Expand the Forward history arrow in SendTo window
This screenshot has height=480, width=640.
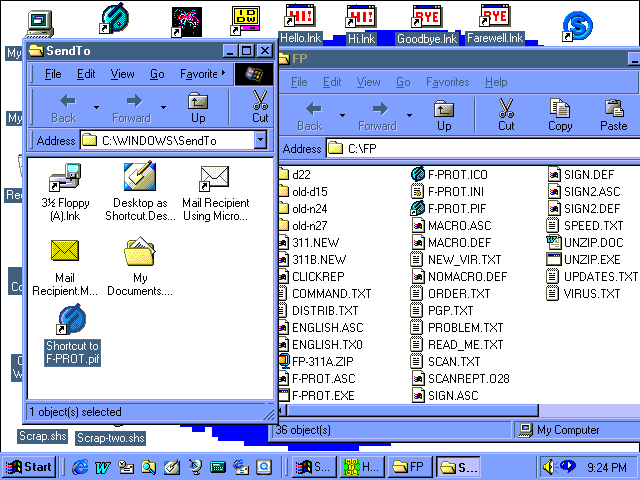point(162,105)
